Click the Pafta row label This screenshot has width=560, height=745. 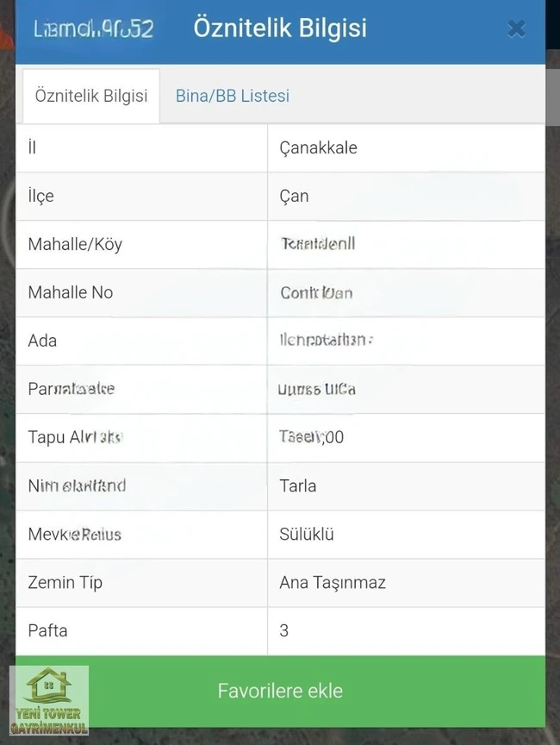47,630
